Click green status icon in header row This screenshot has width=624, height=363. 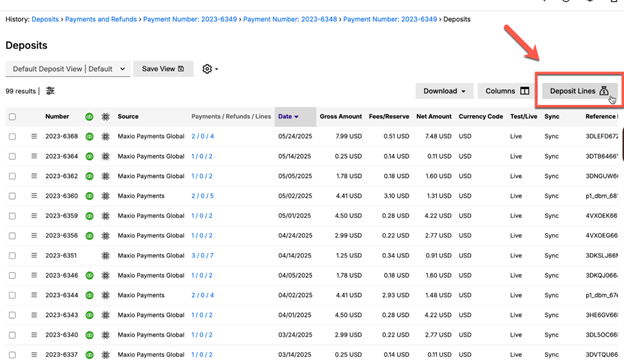[x=89, y=117]
